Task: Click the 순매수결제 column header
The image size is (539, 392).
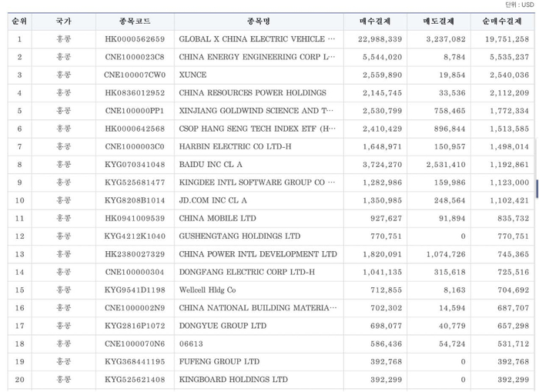Action: click(503, 22)
